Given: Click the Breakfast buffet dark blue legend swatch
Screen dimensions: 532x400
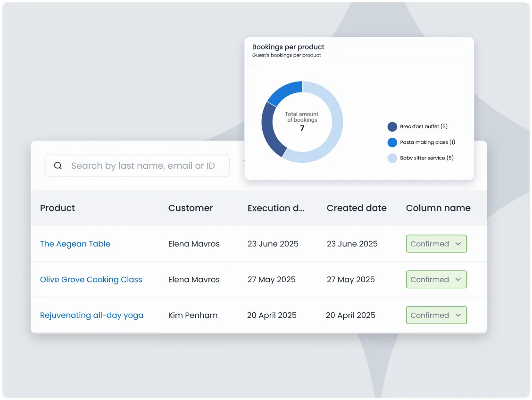Looking at the screenshot, I should pos(392,126).
